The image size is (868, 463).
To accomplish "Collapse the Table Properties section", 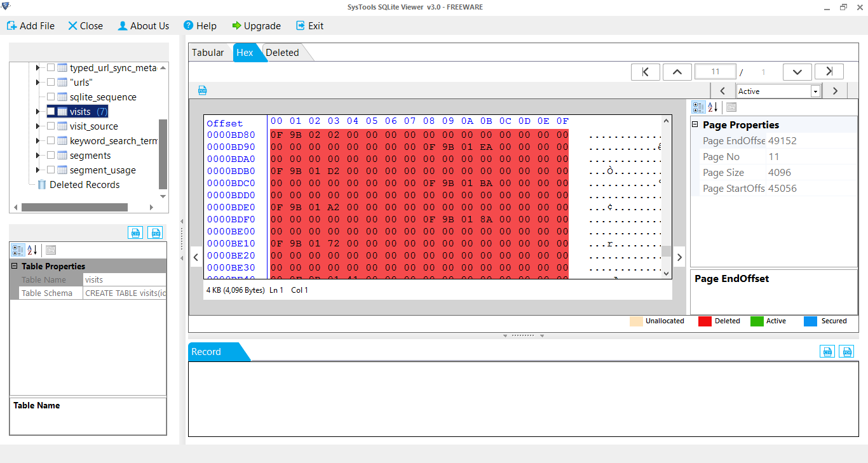I will point(14,266).
